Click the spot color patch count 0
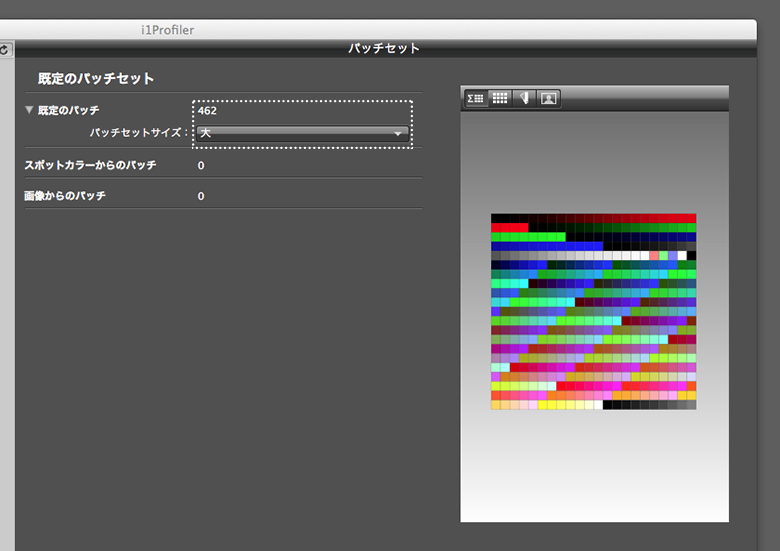 (201, 166)
